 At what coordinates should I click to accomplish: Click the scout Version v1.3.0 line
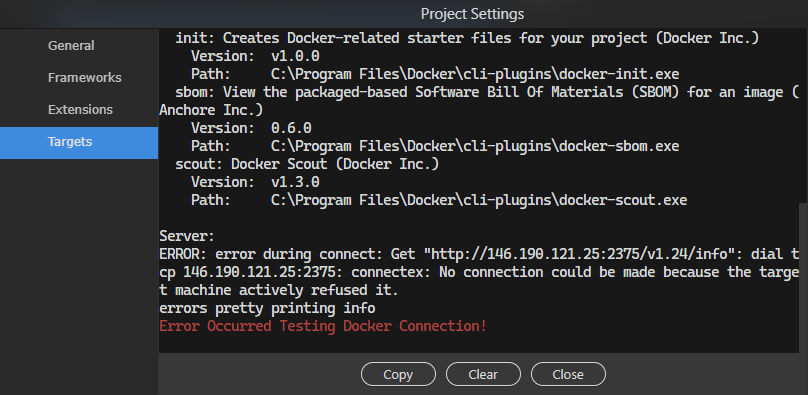tap(255, 182)
